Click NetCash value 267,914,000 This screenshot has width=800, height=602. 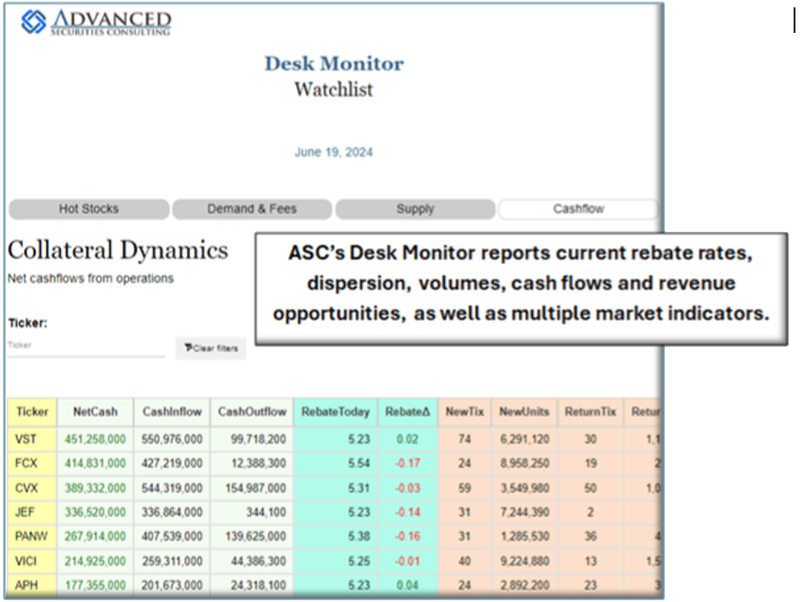point(95,537)
